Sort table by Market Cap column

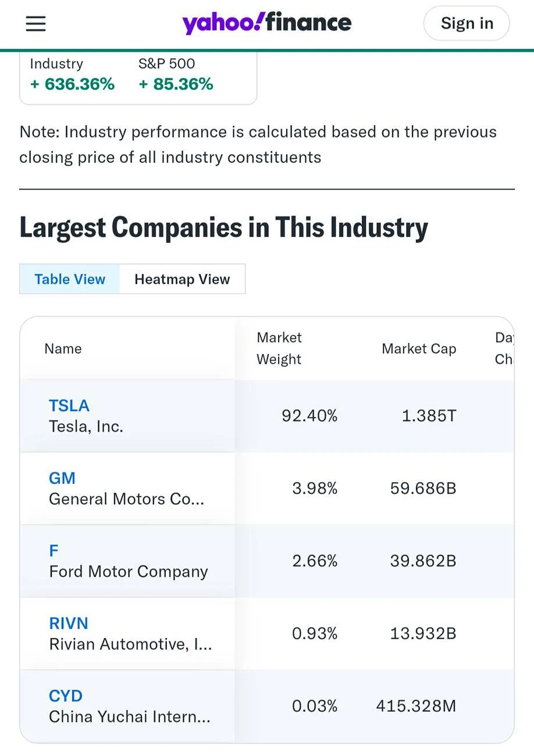pos(419,348)
